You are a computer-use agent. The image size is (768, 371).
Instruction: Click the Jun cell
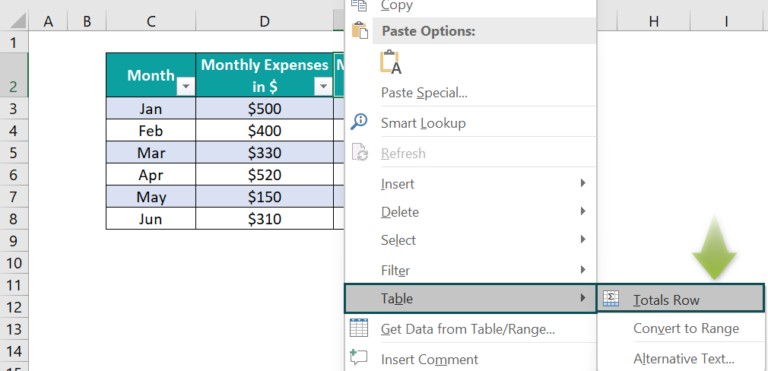click(151, 219)
